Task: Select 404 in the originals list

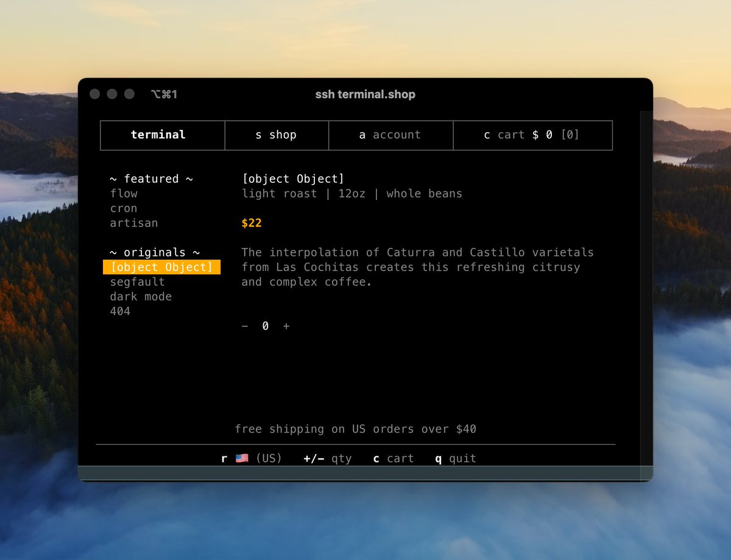Action: coord(120,311)
